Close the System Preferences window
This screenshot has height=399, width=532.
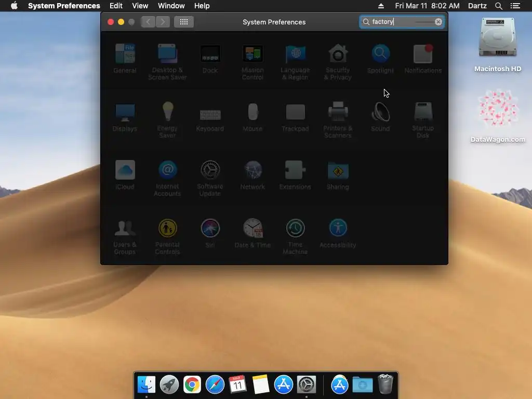point(111,22)
